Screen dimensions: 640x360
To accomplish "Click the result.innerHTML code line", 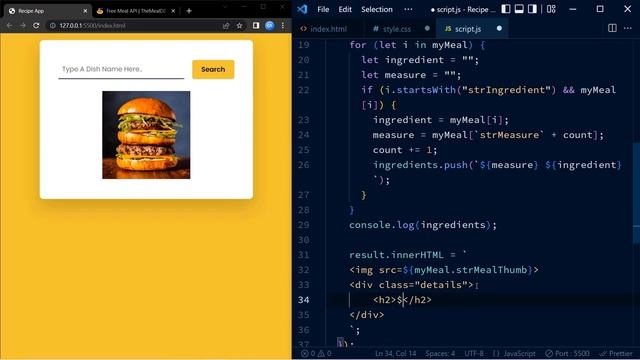I will 408,255.
